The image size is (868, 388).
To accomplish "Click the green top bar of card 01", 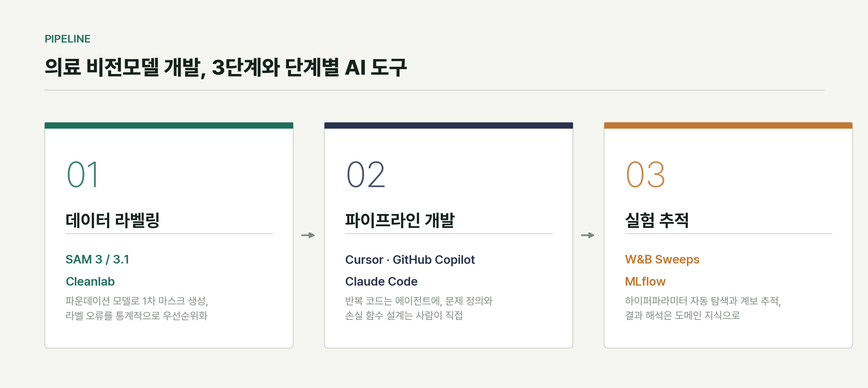I will (x=169, y=125).
